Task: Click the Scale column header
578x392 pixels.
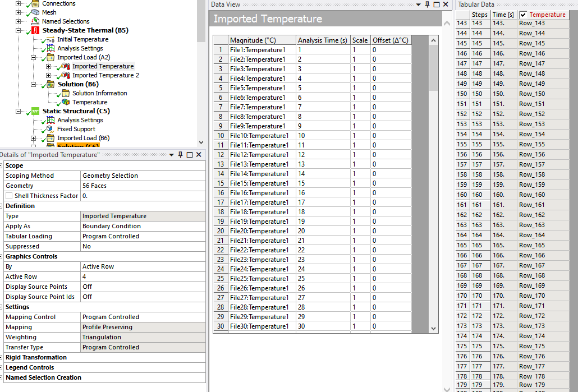Action: [360, 40]
